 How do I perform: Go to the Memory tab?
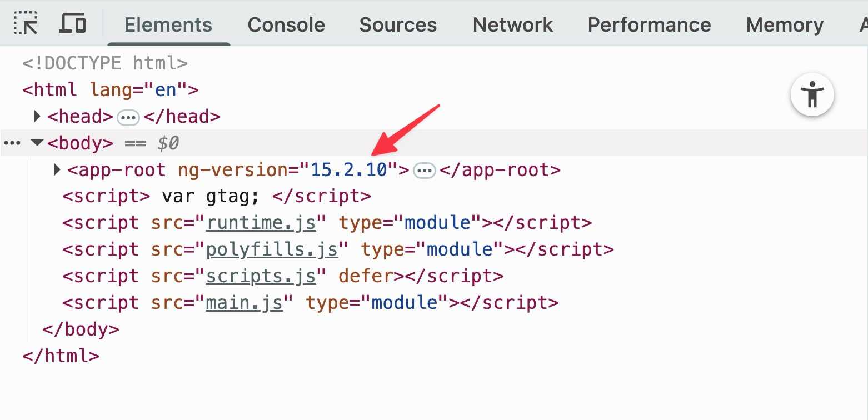pyautogui.click(x=785, y=24)
